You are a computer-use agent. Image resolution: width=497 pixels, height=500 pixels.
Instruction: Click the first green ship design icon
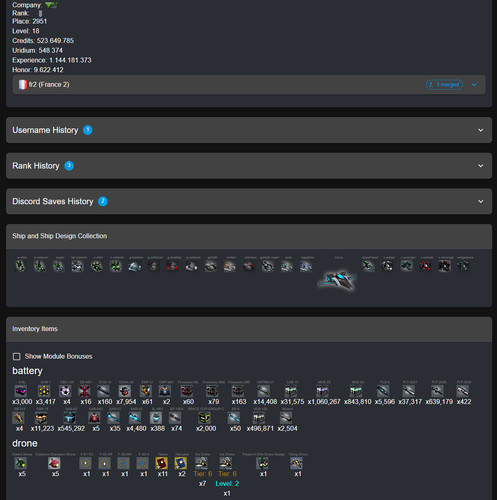tap(21, 266)
